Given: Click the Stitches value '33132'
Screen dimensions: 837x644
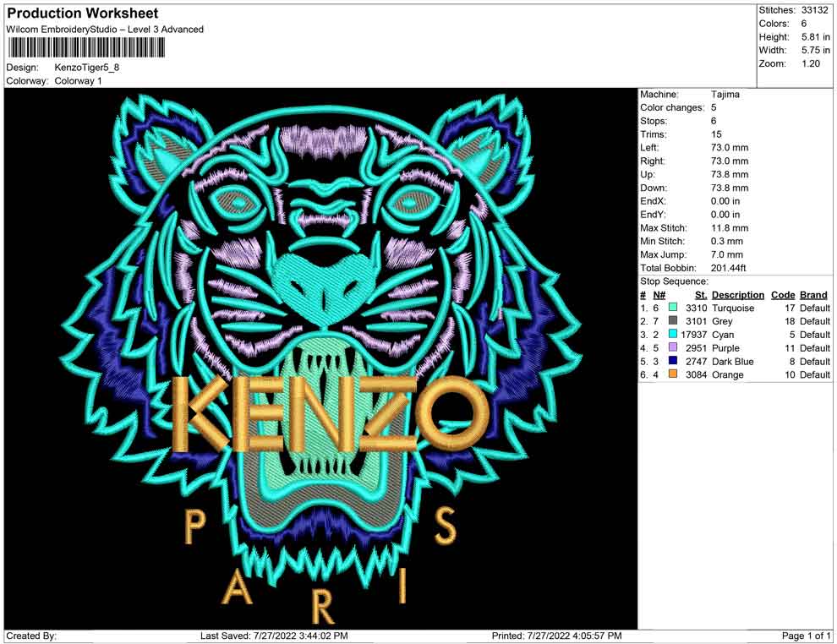Looking at the screenshot, I should click(815, 10).
